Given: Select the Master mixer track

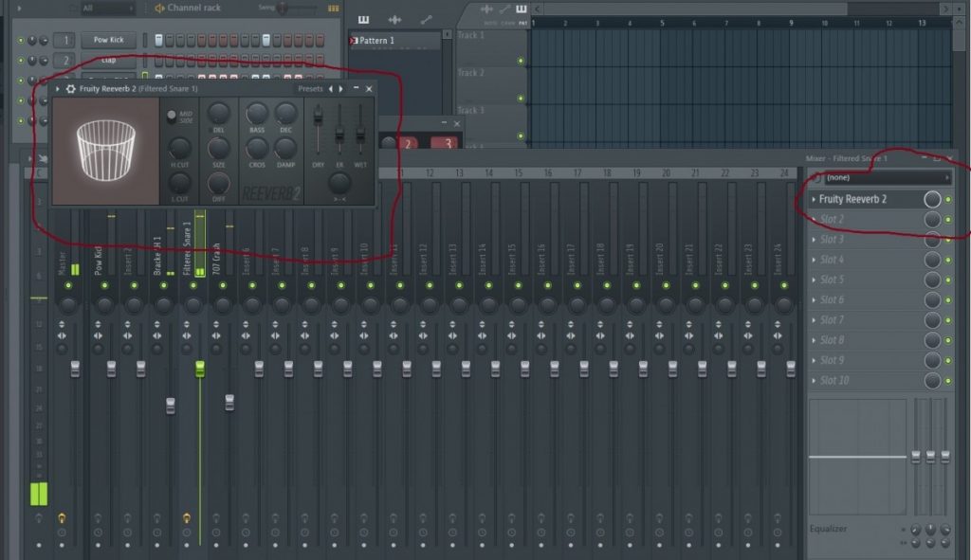Looking at the screenshot, I should point(62,263).
